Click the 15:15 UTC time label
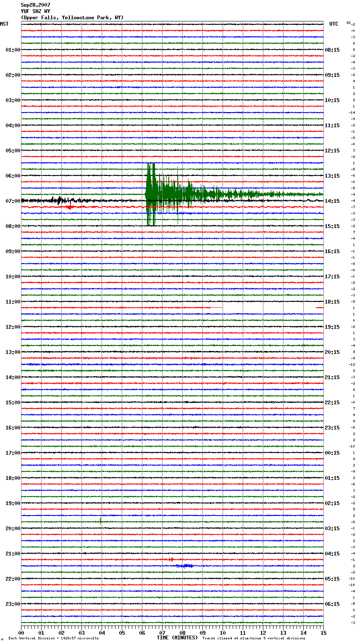 coord(332,226)
